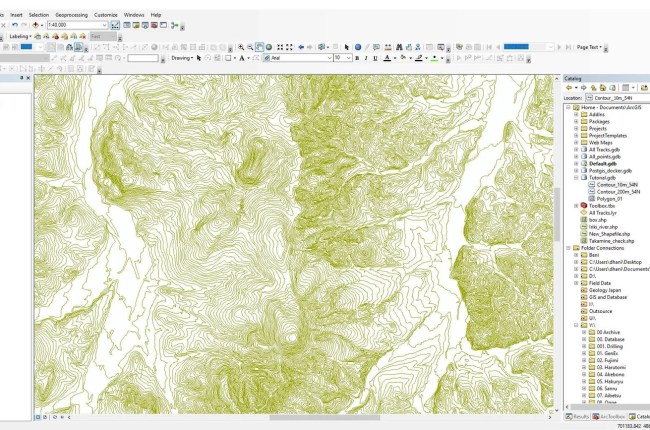Screen dimensions: 650x430
Task: Click the Catalog Location input field
Action: click(618, 98)
